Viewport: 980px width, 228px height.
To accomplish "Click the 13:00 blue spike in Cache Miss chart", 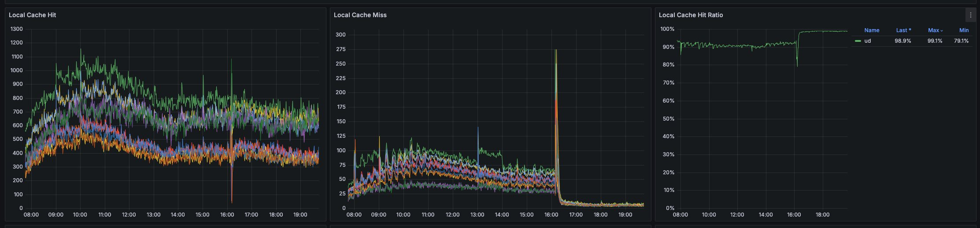I will pyautogui.click(x=478, y=129).
